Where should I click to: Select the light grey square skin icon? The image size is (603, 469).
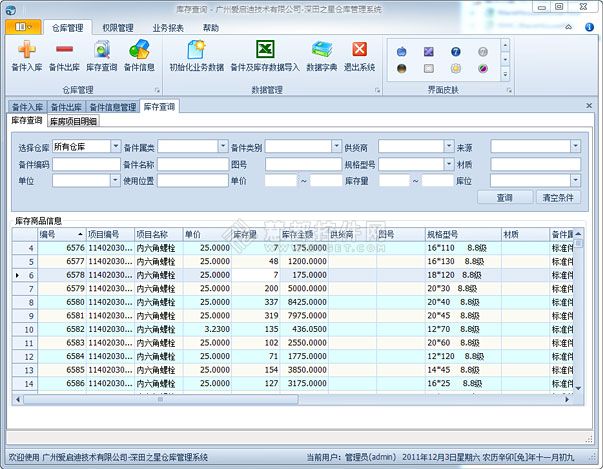(x=428, y=68)
